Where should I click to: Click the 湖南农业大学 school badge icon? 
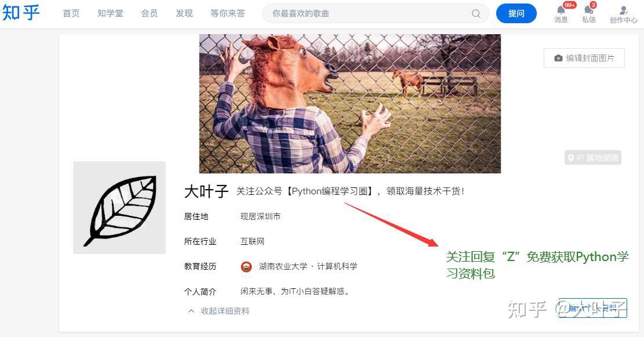[246, 267]
